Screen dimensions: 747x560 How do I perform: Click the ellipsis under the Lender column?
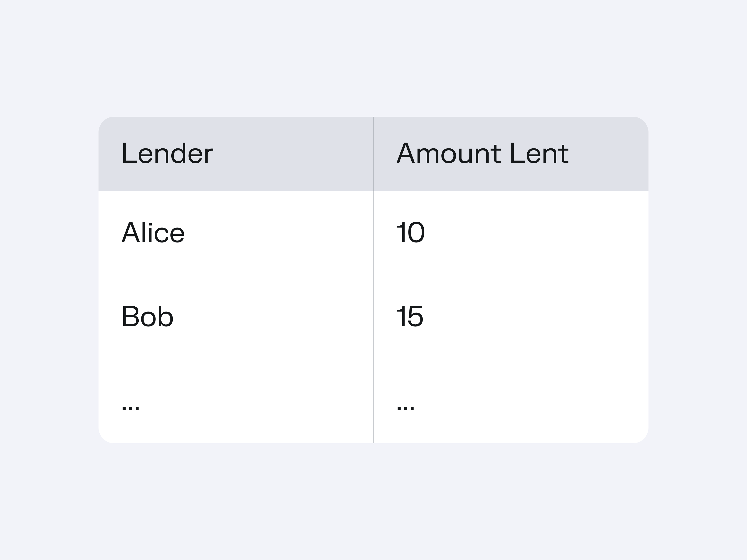click(x=130, y=408)
